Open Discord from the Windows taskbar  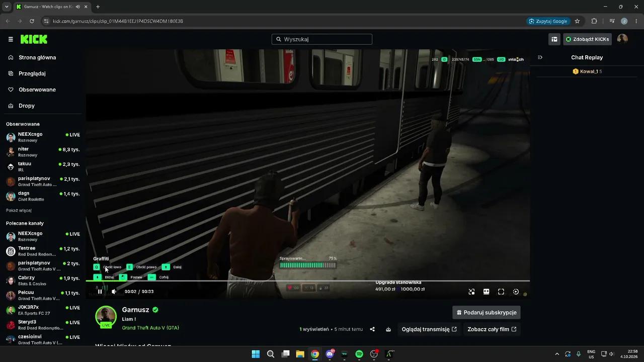[330, 354]
